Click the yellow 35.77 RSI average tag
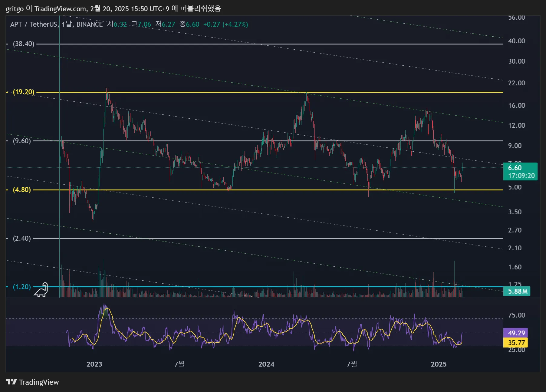The height and width of the screenshot is (392, 546). coord(515,343)
